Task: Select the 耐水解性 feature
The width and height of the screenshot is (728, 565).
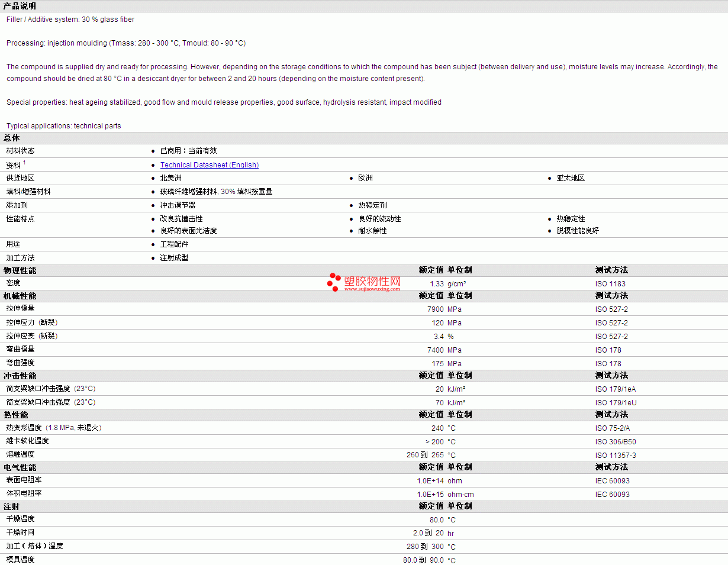Action: (373, 231)
